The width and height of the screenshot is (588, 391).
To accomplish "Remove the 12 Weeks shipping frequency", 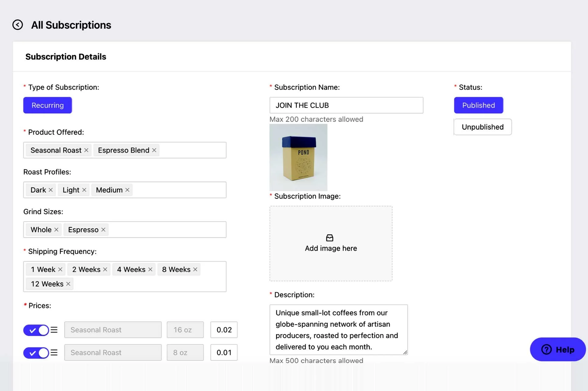I will 68,284.
